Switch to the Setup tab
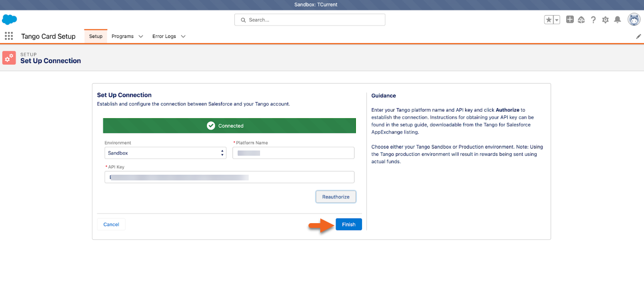The image size is (644, 301). point(95,36)
